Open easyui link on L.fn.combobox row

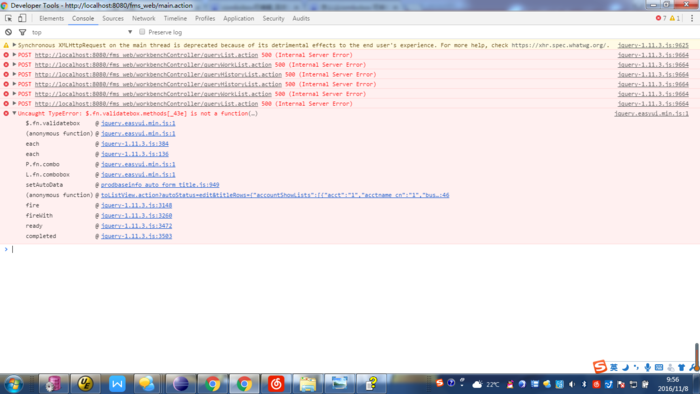point(138,174)
